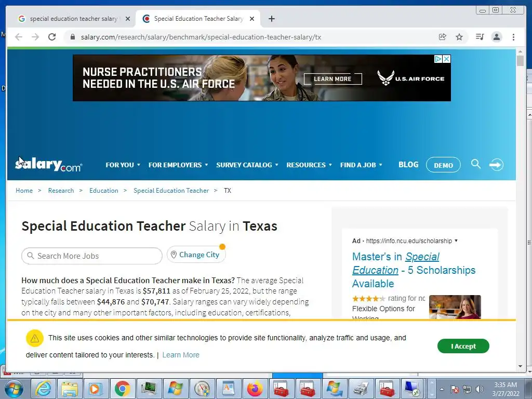
Task: Click the cookie warning triangle icon
Action: pyautogui.click(x=35, y=338)
